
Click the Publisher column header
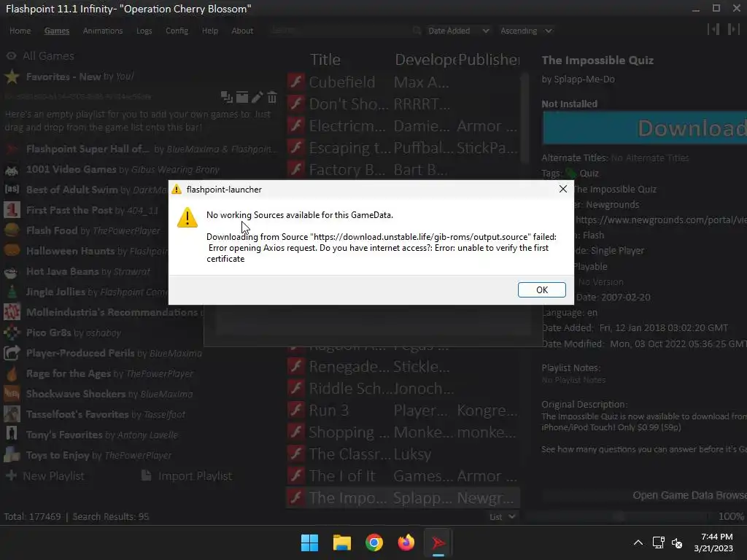489,60
